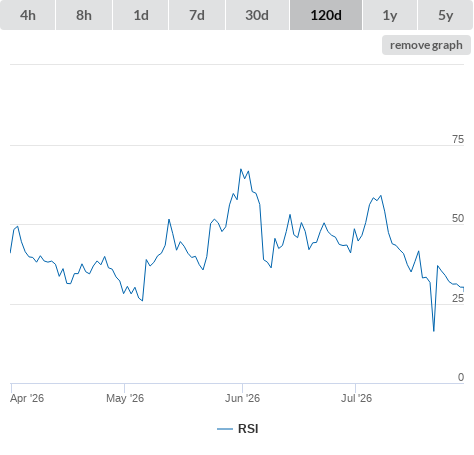This screenshot has height=455, width=474.
Task: Click the 25 gridline label
Action: coord(458,298)
